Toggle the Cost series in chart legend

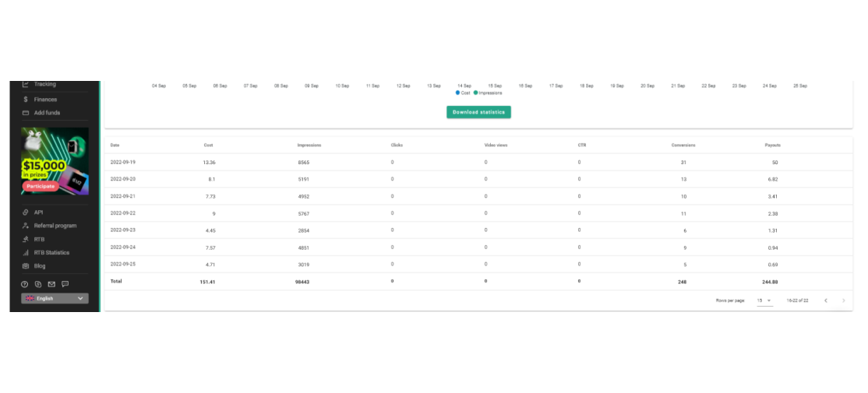pos(462,93)
